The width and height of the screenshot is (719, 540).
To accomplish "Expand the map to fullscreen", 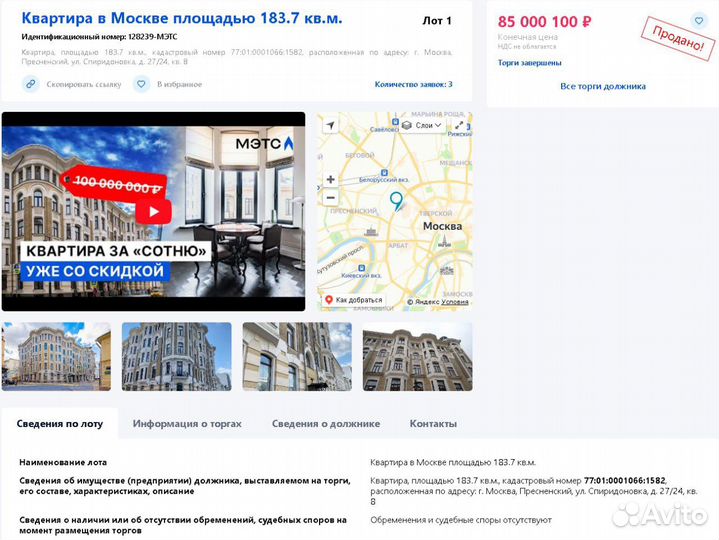I will tap(459, 125).
